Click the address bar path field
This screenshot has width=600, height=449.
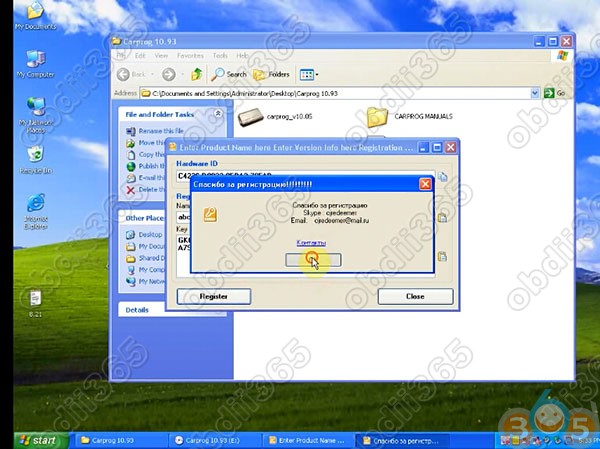[335, 93]
